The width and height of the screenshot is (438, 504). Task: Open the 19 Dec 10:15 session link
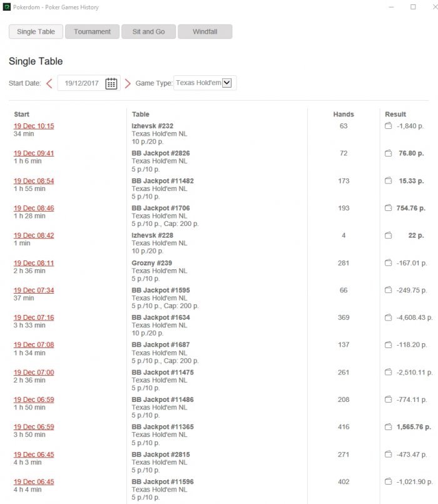pyautogui.click(x=34, y=126)
